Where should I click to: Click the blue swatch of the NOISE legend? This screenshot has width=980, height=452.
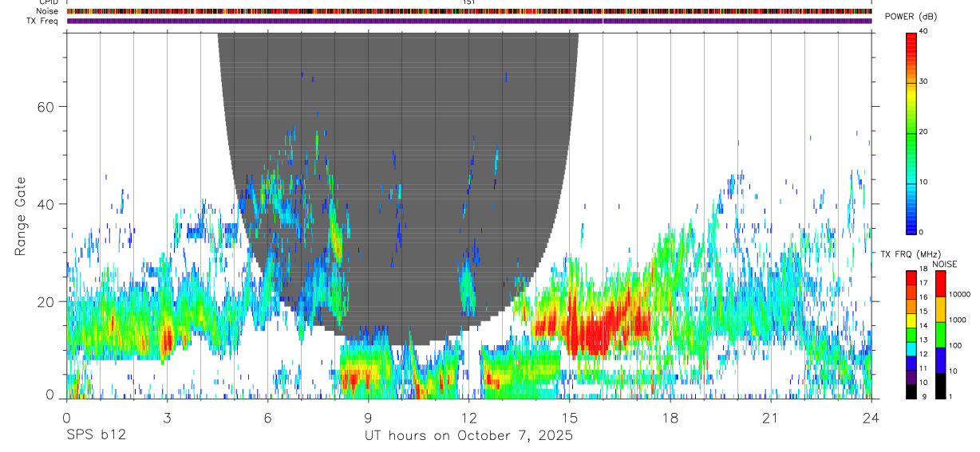(939, 360)
